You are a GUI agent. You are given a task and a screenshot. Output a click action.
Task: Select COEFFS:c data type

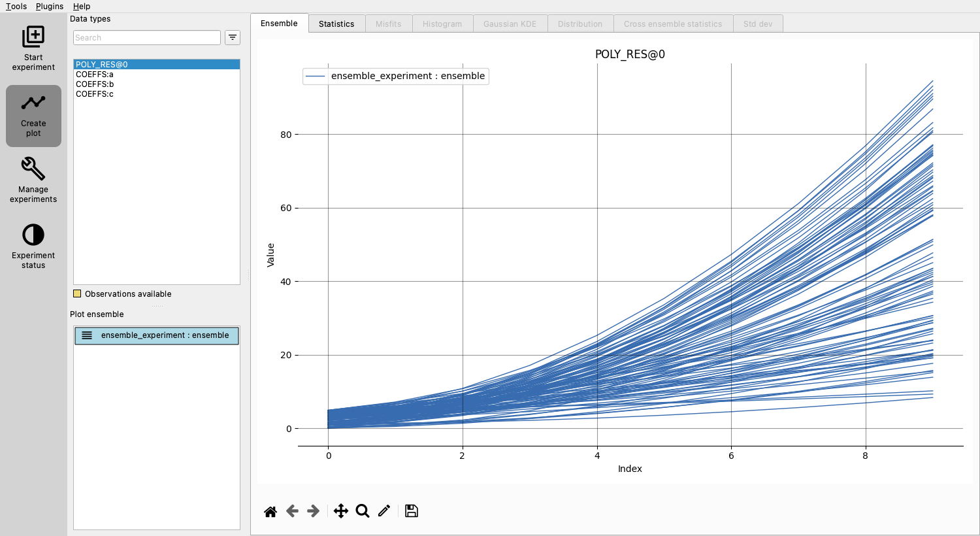(157, 94)
